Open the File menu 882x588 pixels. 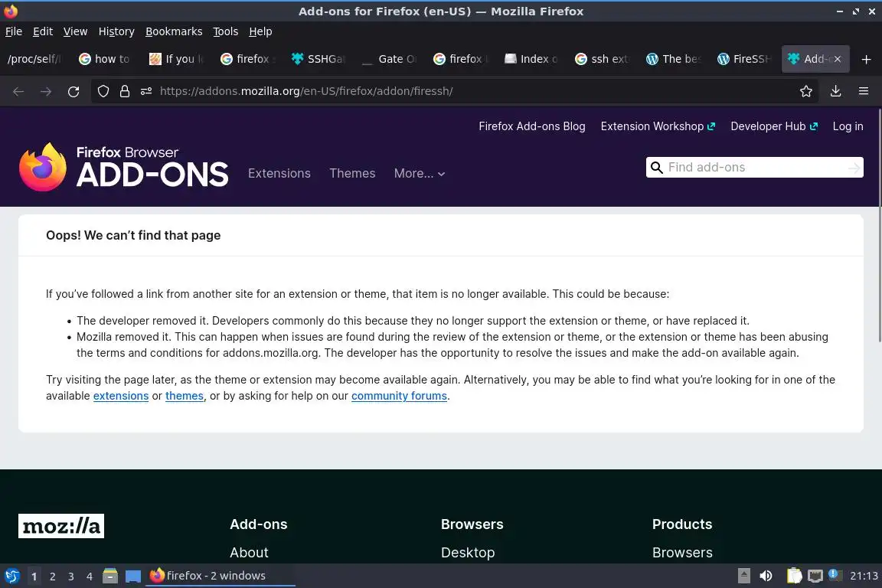[x=14, y=31]
